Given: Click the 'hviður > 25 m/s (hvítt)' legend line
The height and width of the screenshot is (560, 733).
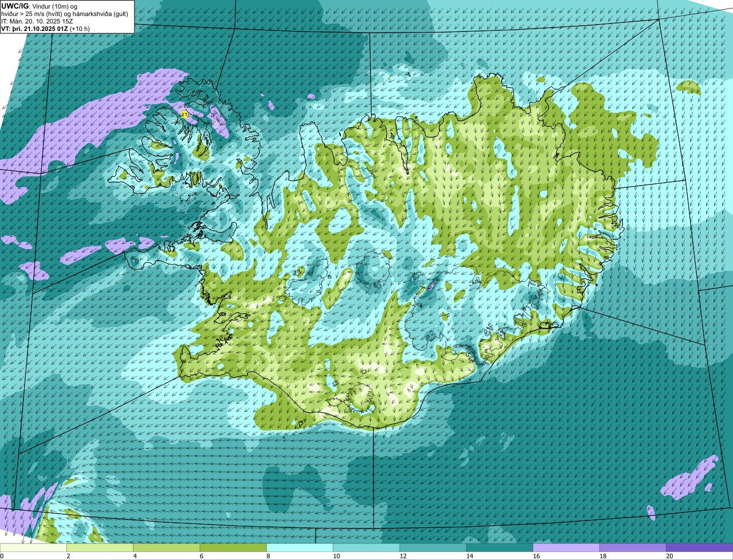Looking at the screenshot, I should point(65,14).
